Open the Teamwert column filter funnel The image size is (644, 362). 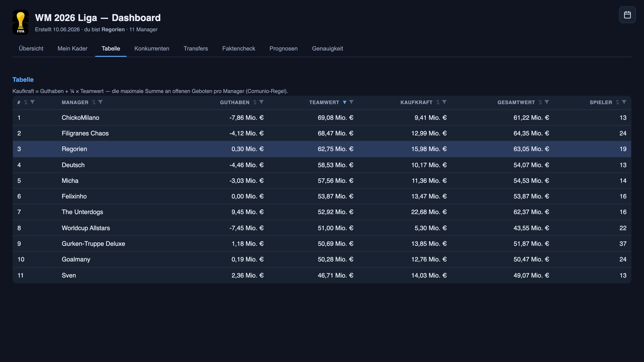pos(351,102)
